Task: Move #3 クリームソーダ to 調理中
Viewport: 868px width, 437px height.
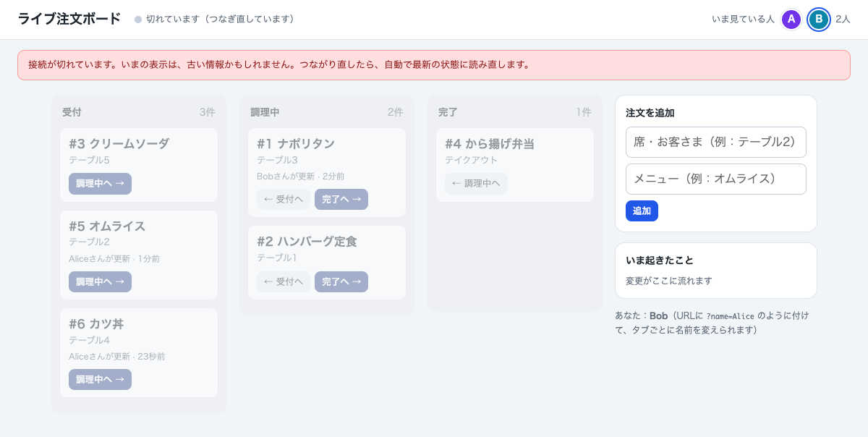Action: (100, 184)
